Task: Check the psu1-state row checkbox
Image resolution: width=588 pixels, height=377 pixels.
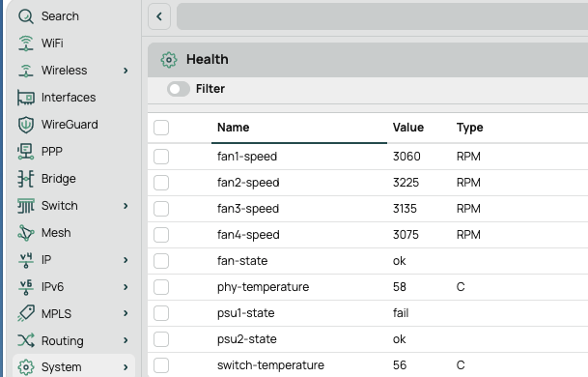Action: pyautogui.click(x=161, y=313)
